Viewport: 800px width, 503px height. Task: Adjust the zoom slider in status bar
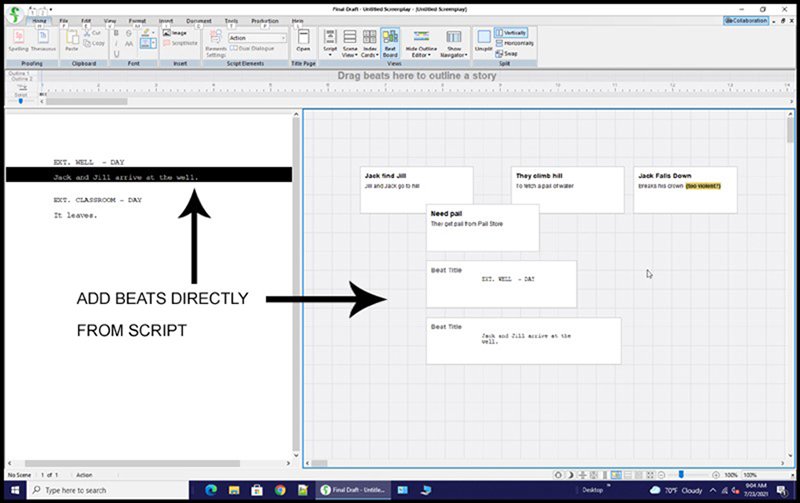[682, 474]
